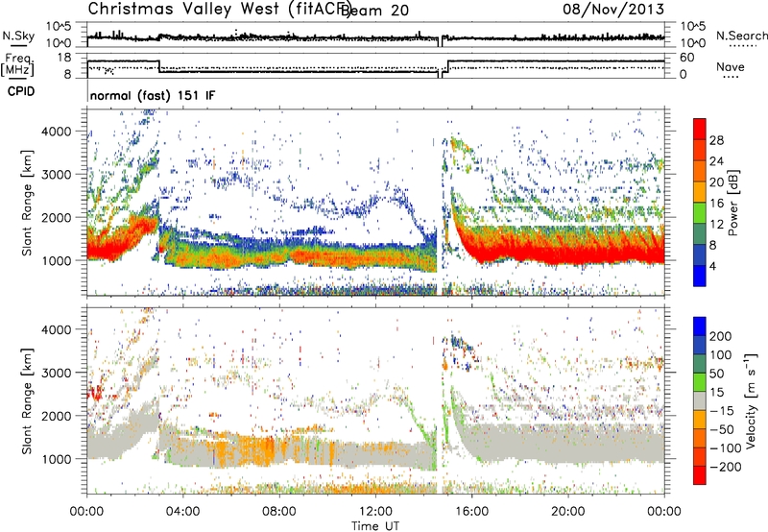768x532 pixels.
Task: Click the red segment of the Power colorbar
Action: [x=700, y=129]
